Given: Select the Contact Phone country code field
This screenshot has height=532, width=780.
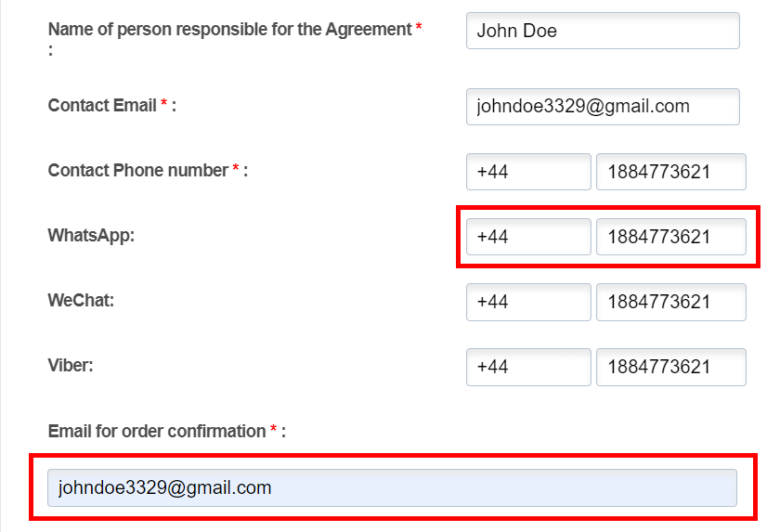Looking at the screenshot, I should [x=528, y=172].
